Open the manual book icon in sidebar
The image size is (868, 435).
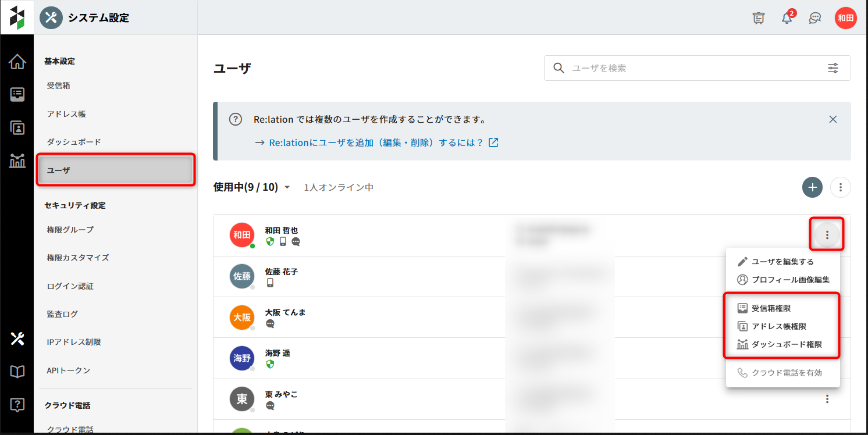tap(17, 372)
